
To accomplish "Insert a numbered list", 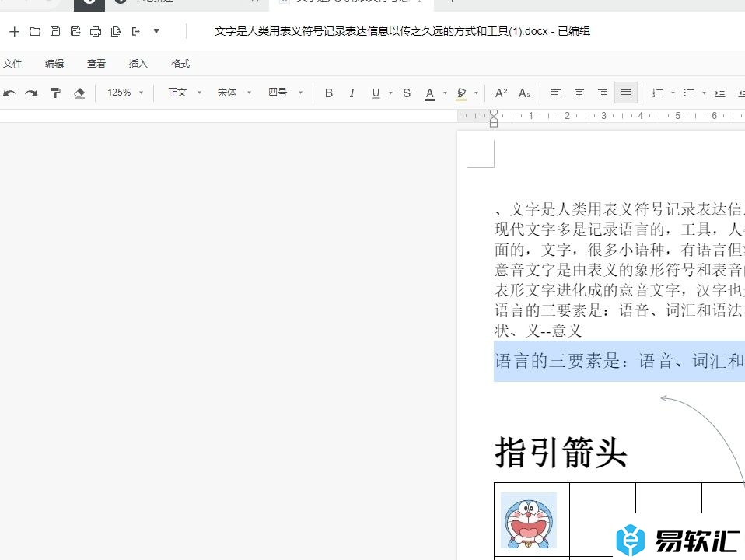I will (658, 93).
